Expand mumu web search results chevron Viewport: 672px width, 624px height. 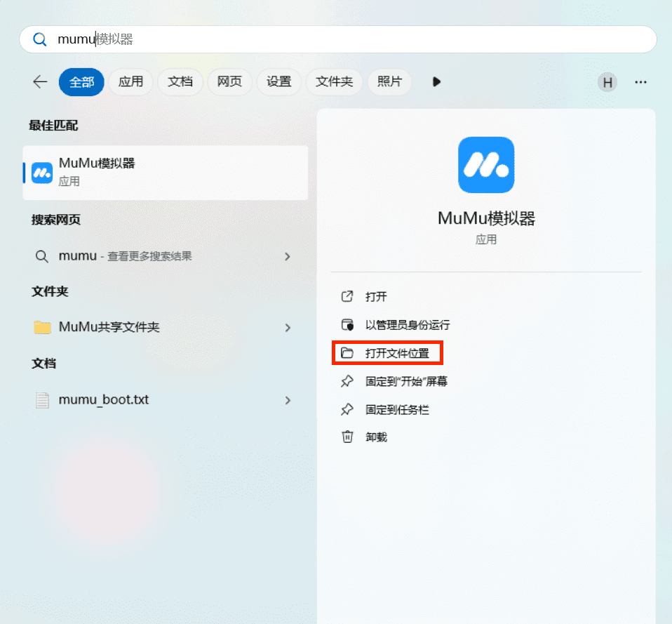coord(287,256)
